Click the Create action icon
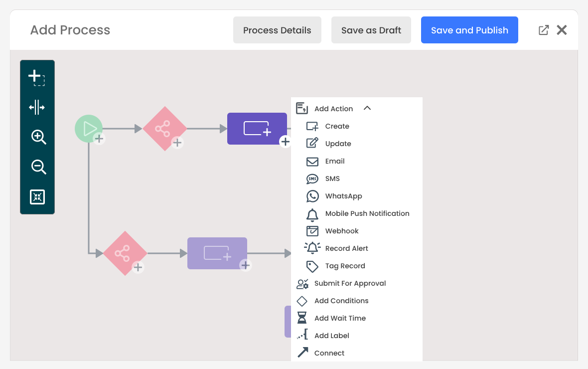The width and height of the screenshot is (588, 369). click(312, 126)
